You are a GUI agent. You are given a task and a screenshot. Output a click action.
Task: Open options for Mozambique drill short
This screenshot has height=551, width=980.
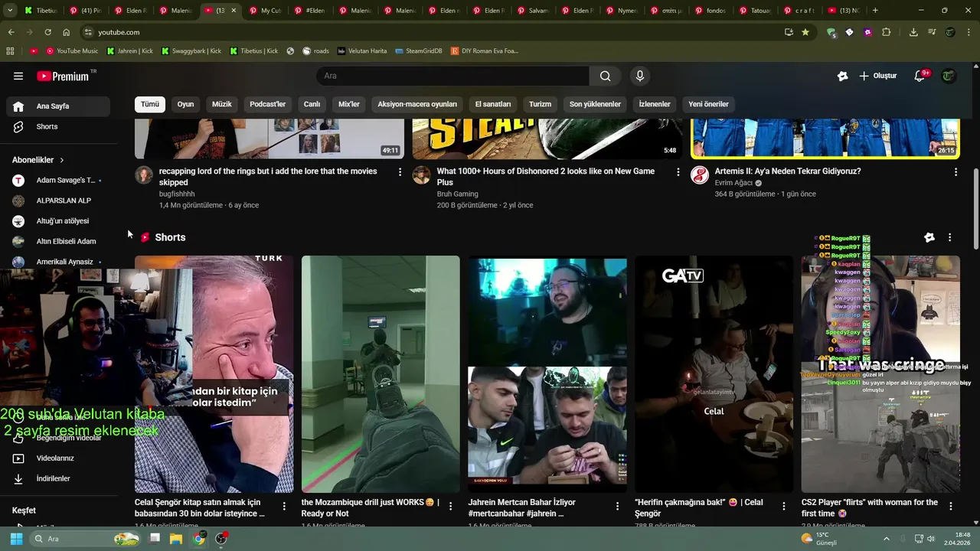451,506
